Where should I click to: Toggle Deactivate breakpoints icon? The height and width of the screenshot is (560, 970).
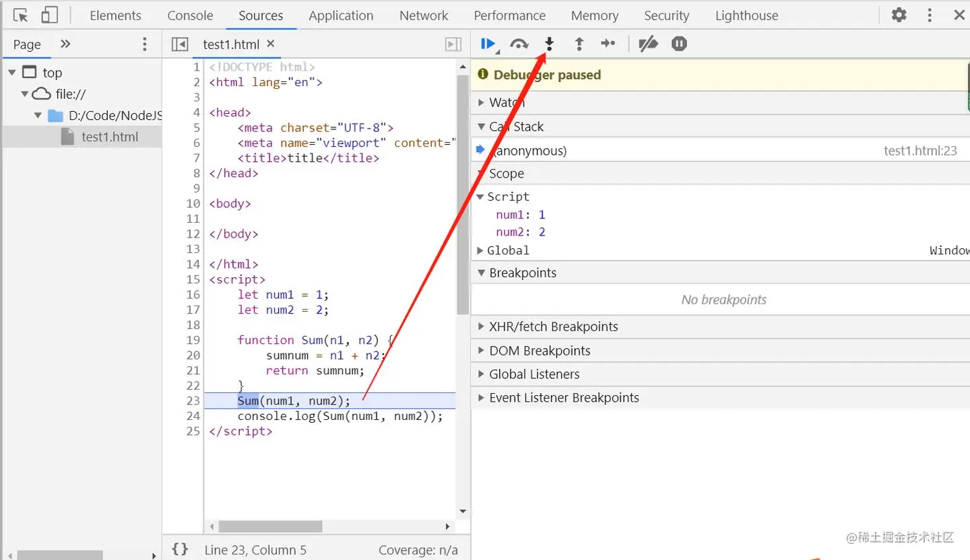pyautogui.click(x=648, y=44)
